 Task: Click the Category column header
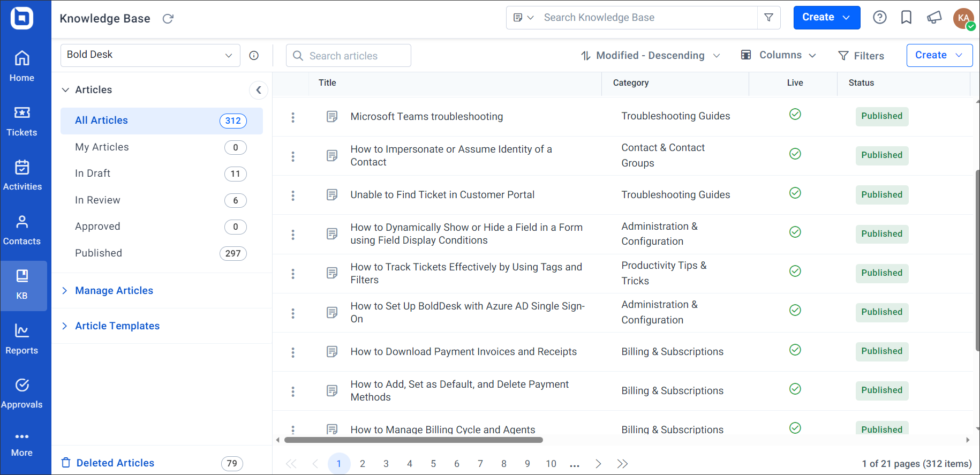[x=631, y=83]
